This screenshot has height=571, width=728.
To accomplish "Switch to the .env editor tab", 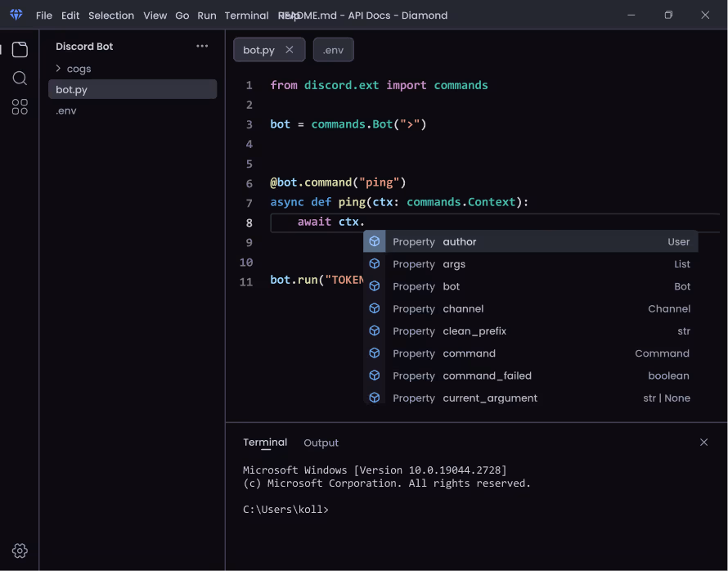I will (334, 50).
